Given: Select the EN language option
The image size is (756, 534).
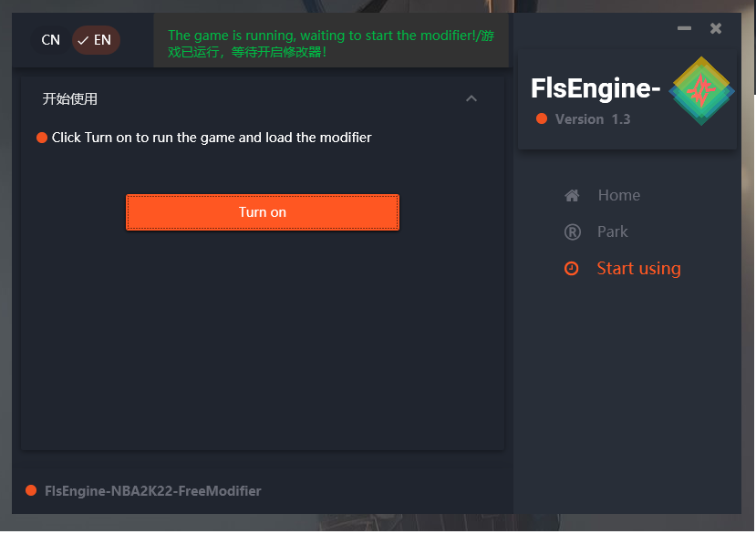Looking at the screenshot, I should (96, 40).
